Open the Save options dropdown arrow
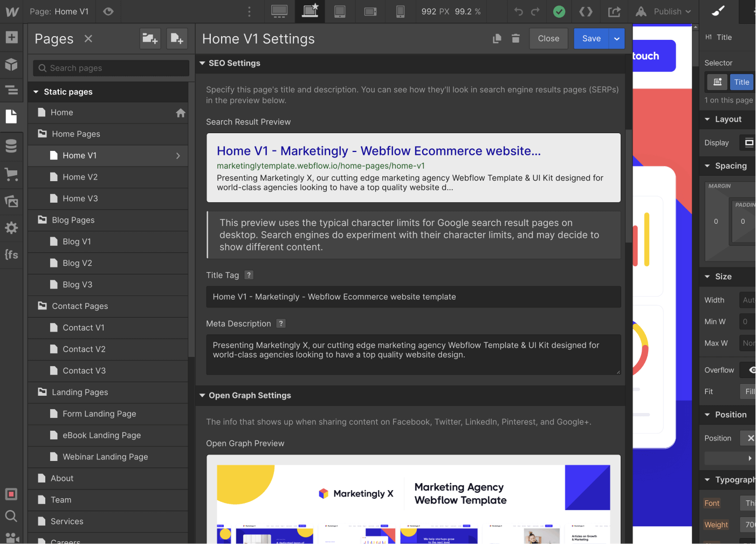Image resolution: width=756 pixels, height=544 pixels. coord(617,38)
